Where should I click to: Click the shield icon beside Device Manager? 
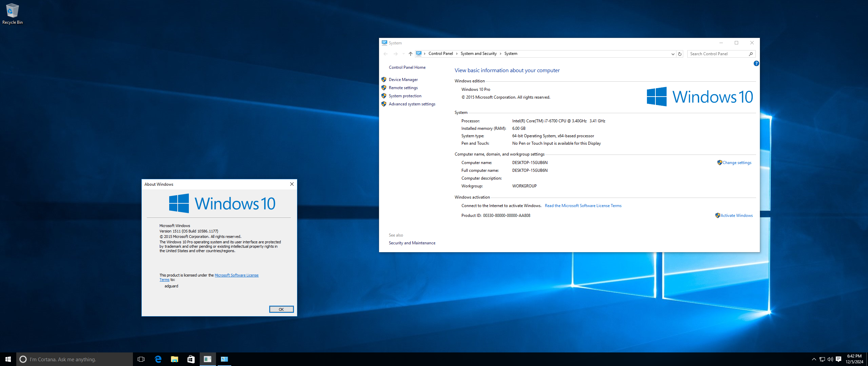pos(384,80)
